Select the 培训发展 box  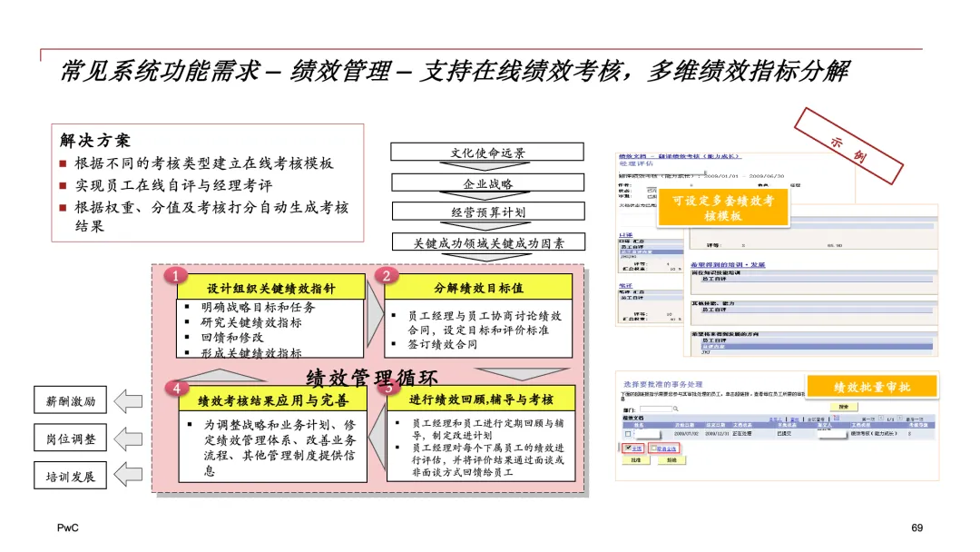tap(70, 476)
